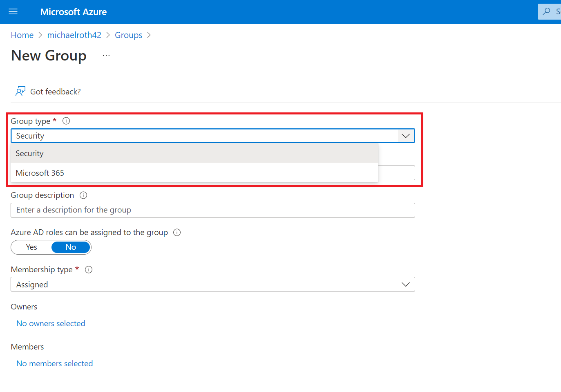Open No members selected link
Screen dimensions: 561x392
click(x=55, y=363)
